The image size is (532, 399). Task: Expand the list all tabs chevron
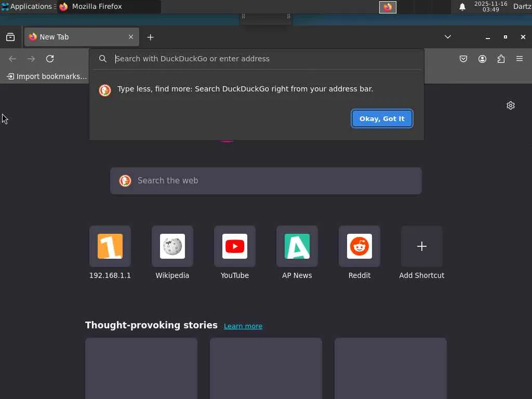[x=448, y=37]
